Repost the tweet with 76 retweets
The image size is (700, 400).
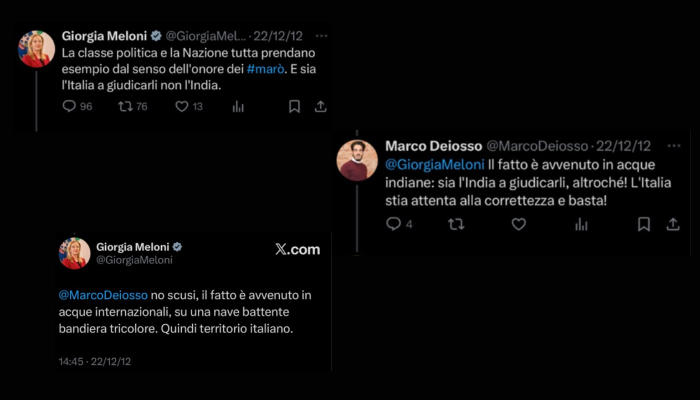pos(125,106)
